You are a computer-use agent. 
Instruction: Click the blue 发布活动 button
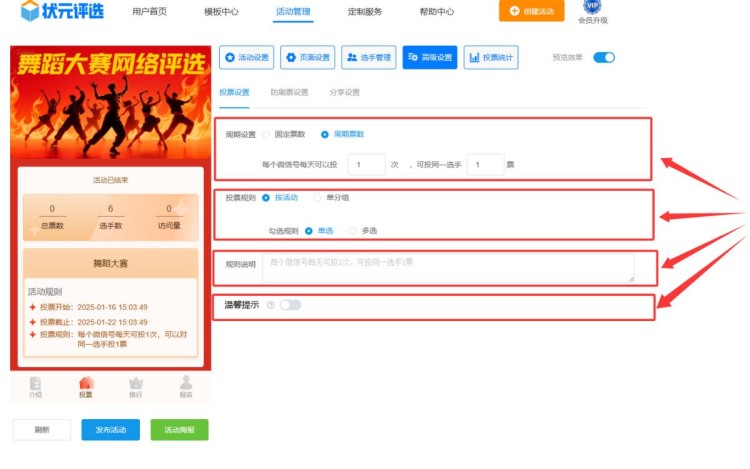(x=110, y=430)
